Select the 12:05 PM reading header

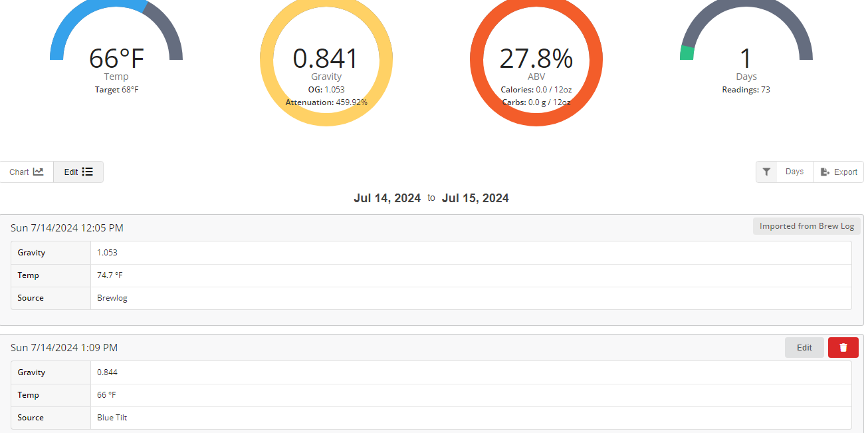point(67,228)
